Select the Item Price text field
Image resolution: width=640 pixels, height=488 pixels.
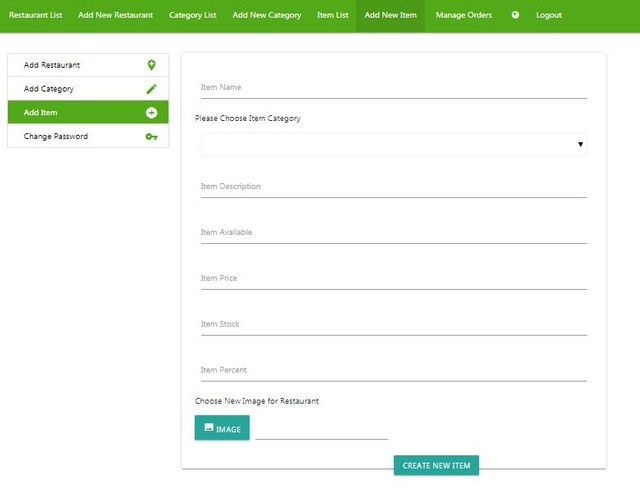[393, 279]
